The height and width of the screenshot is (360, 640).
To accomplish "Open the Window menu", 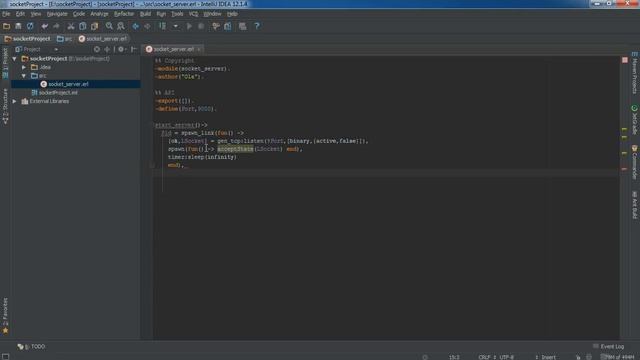I will point(212,14).
